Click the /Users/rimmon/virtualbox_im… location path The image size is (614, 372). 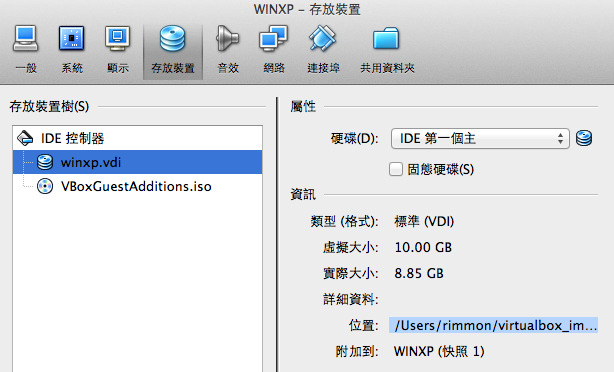[x=493, y=325]
